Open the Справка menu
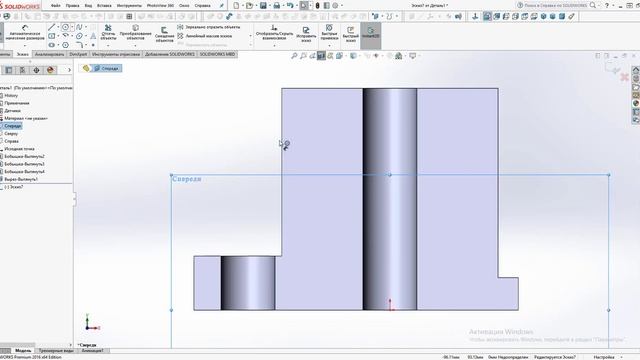Image resolution: width=640 pixels, height=360 pixels. [x=202, y=6]
